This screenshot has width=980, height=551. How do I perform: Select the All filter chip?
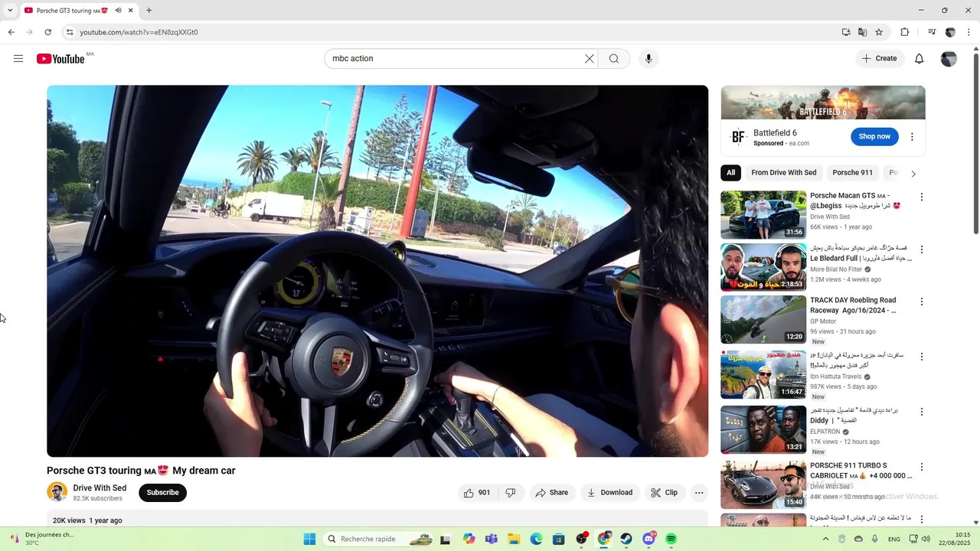coord(731,173)
